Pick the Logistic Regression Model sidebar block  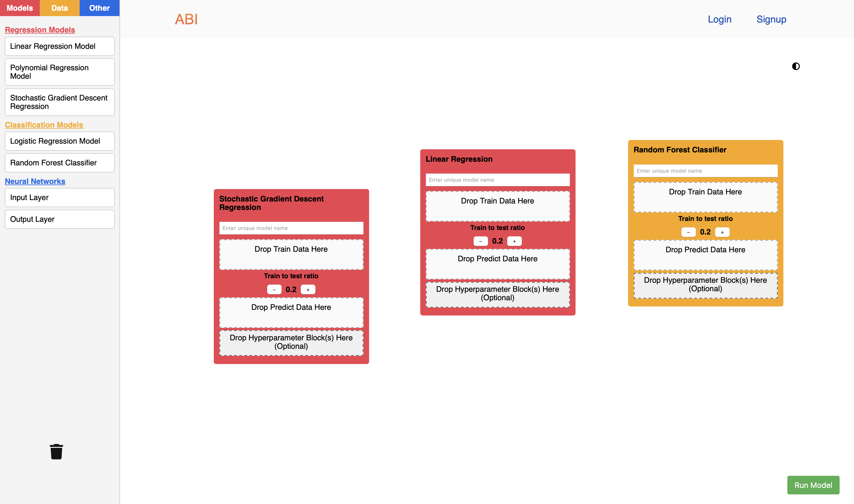click(x=60, y=141)
